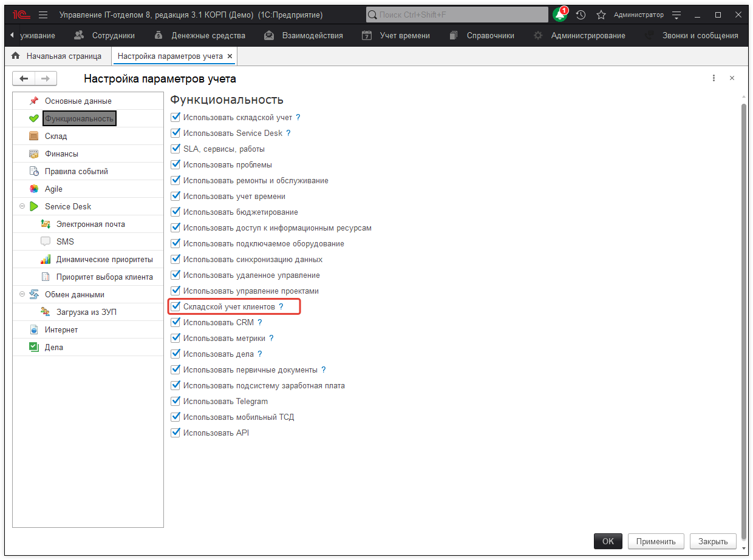
Task: Uncheck Использовать складской учет checkbox
Action: coord(175,117)
